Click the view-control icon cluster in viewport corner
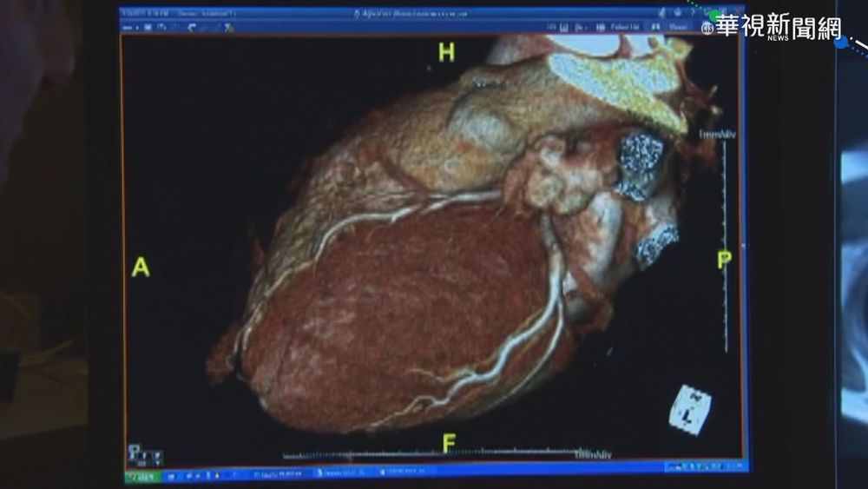Screen dimensions: 868x489 point(144,456)
